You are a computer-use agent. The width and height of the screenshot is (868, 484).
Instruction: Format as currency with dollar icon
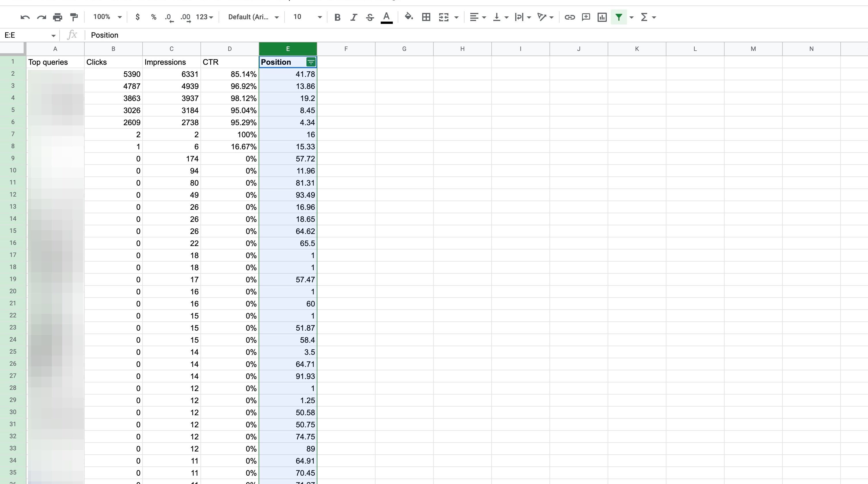137,17
